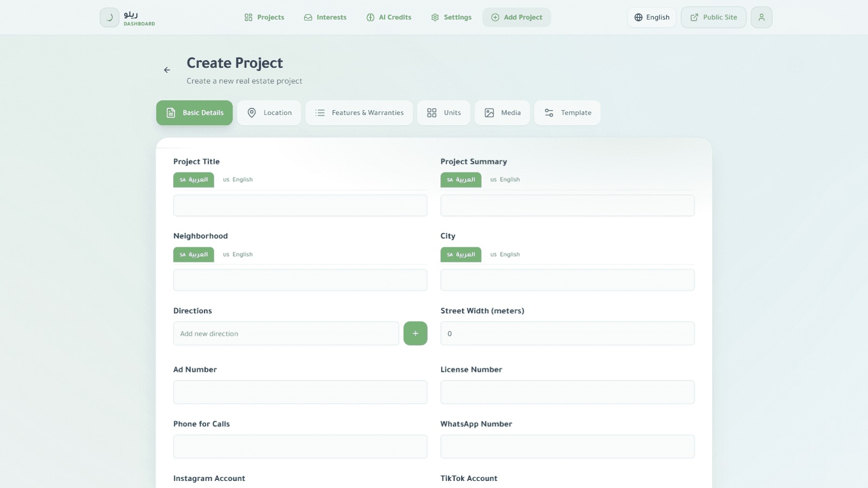Select the Basic Details tab
Image resolution: width=868 pixels, height=488 pixels.
[x=194, y=113]
